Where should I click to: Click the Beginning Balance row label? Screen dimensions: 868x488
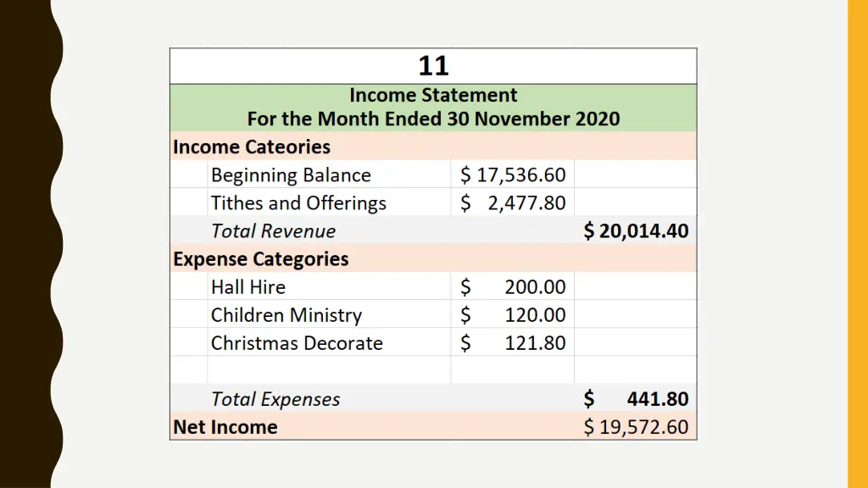[291, 175]
